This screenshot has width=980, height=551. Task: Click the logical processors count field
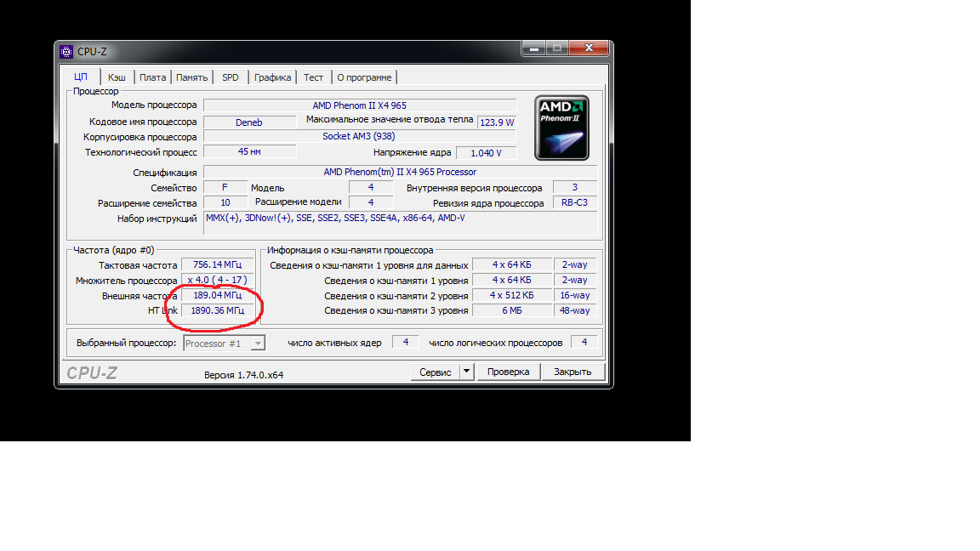click(584, 343)
